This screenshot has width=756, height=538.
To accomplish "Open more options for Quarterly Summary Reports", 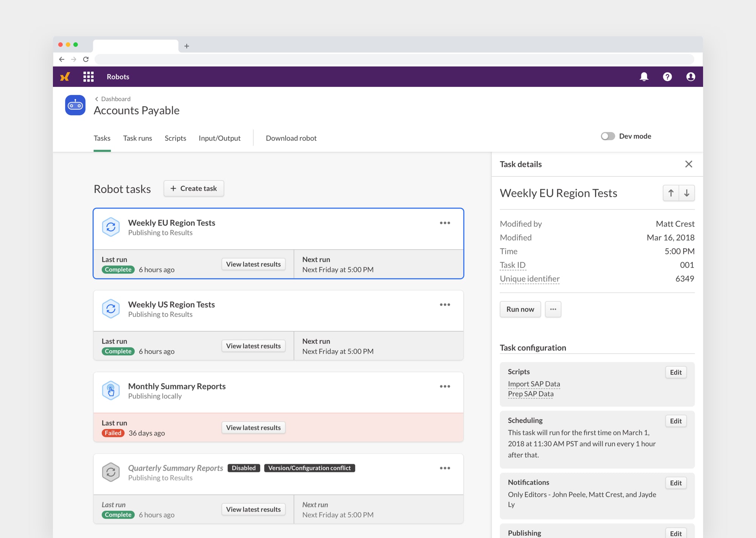I will pyautogui.click(x=445, y=468).
